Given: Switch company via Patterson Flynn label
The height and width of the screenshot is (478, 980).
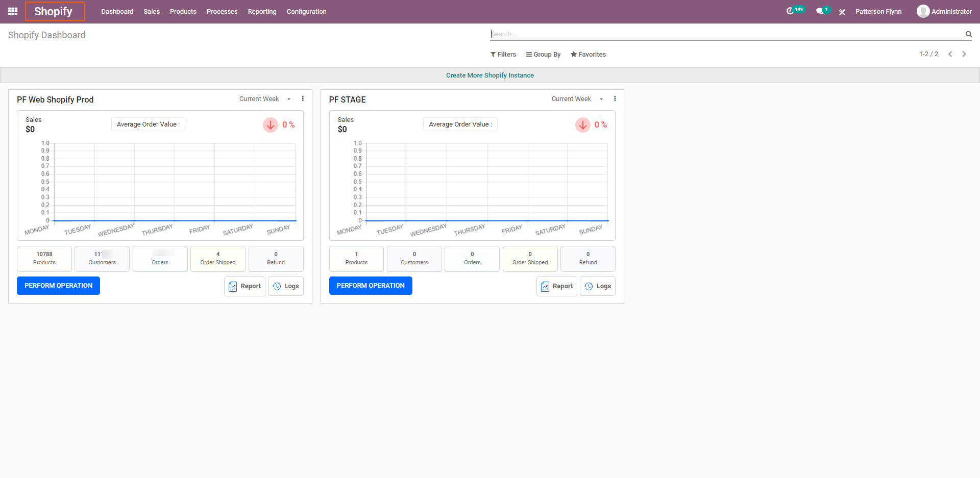Looking at the screenshot, I should (879, 11).
